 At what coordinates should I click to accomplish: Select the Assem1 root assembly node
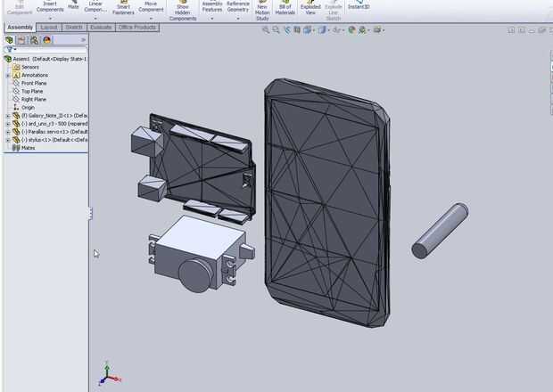pos(45,59)
